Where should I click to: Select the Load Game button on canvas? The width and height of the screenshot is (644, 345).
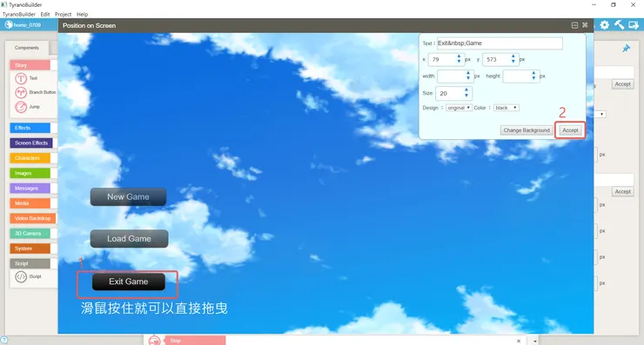tap(129, 239)
